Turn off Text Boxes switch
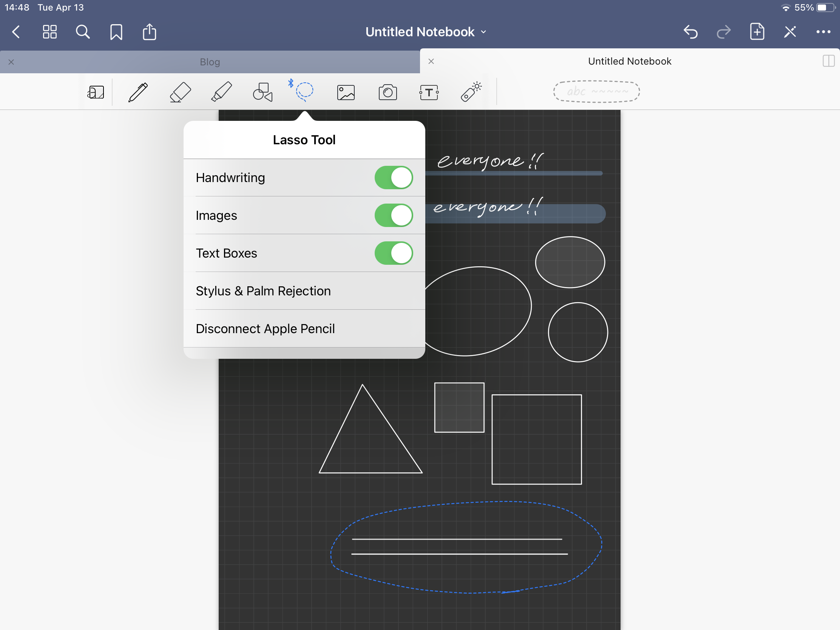 tap(394, 253)
